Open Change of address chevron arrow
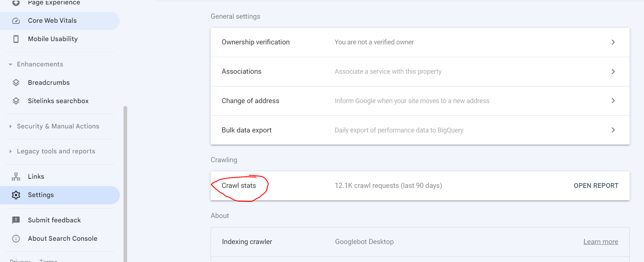This screenshot has height=262, width=644. (613, 101)
